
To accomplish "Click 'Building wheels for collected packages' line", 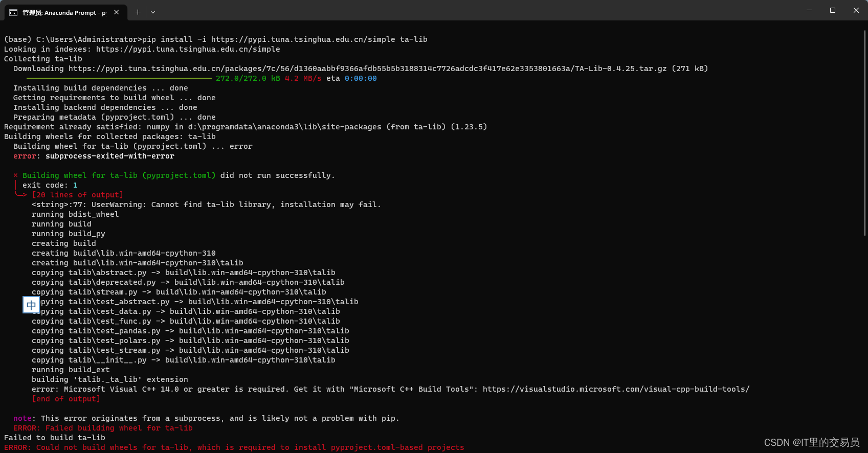I will pos(110,137).
